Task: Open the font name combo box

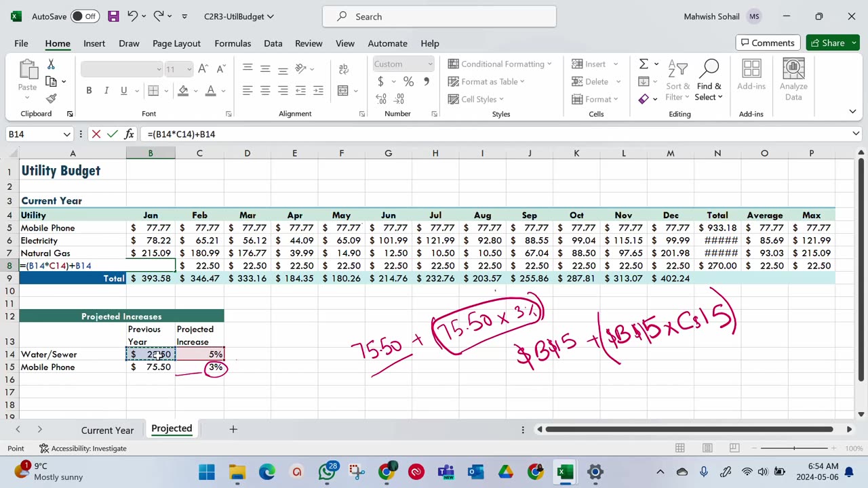Action: coord(121,68)
